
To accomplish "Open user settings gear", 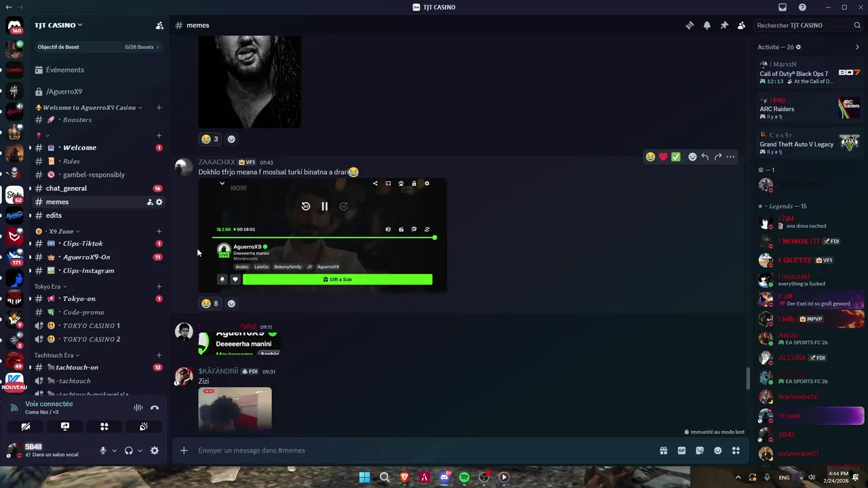I will (155, 451).
